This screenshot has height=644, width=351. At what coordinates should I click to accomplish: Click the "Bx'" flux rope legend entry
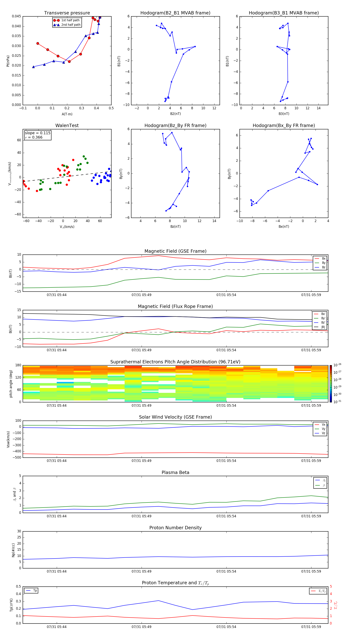point(320,314)
